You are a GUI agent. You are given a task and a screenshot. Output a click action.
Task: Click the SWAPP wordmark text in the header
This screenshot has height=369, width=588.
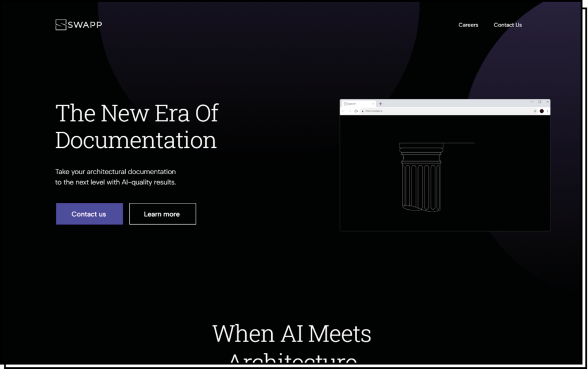(x=85, y=25)
